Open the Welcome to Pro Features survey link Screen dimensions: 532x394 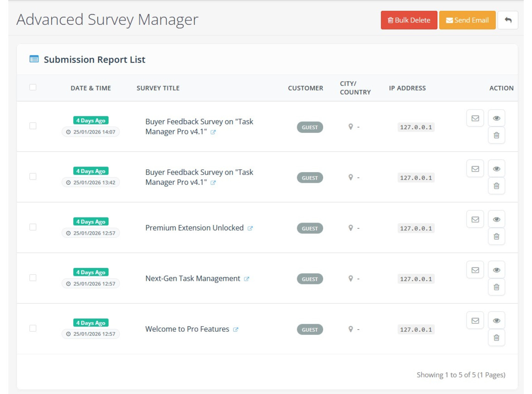[x=236, y=329]
